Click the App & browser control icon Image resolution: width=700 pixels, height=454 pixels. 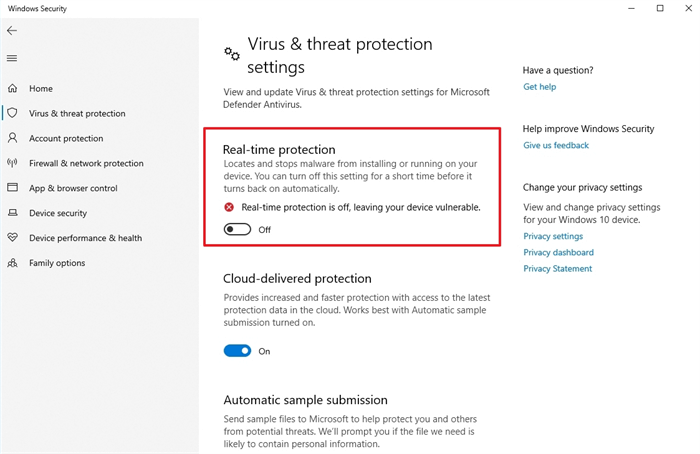12,188
